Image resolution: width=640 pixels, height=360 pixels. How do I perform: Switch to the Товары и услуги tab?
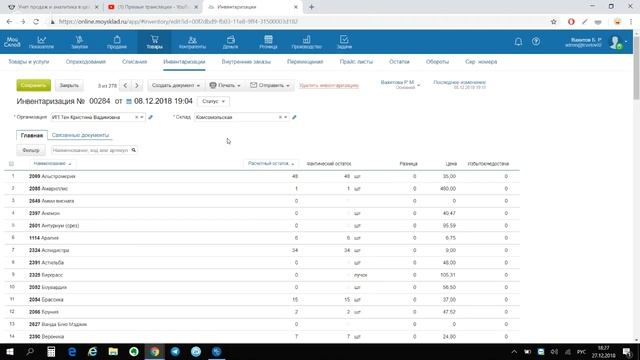pyautogui.click(x=29, y=62)
